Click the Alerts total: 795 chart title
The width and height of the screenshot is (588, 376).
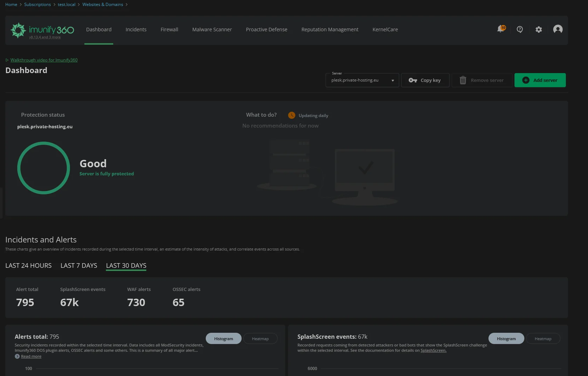(37, 337)
